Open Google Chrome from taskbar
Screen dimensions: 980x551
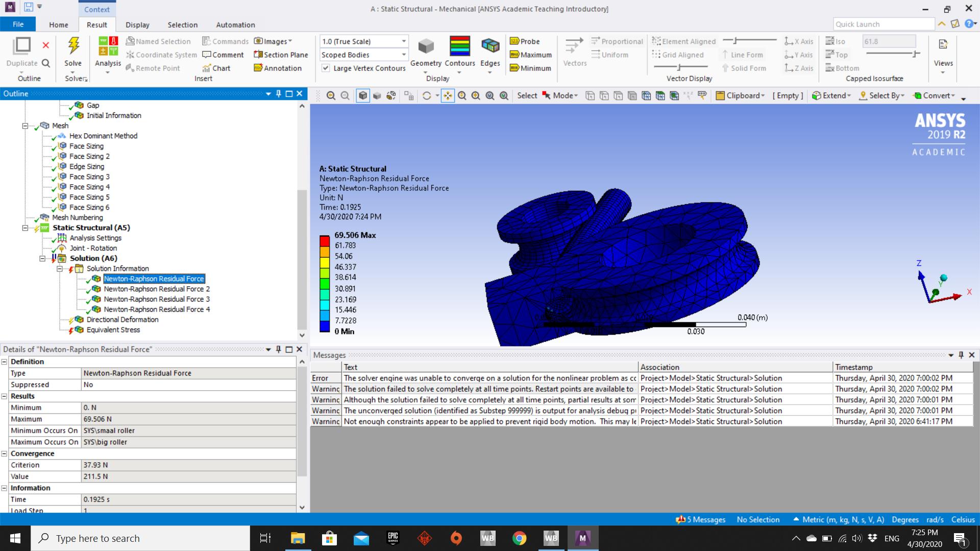519,538
